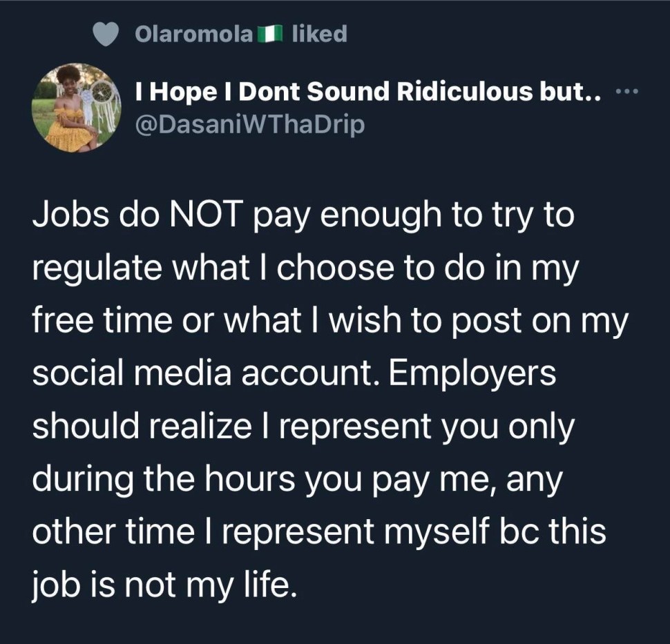The image size is (670, 644).
Task: Click the phrase "free time" in the tweet
Action: [110, 322]
